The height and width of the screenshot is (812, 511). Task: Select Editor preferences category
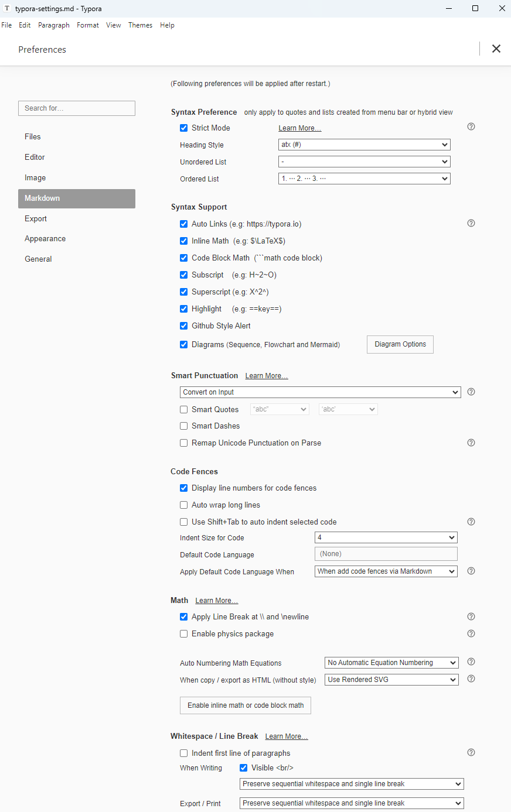(x=77, y=157)
